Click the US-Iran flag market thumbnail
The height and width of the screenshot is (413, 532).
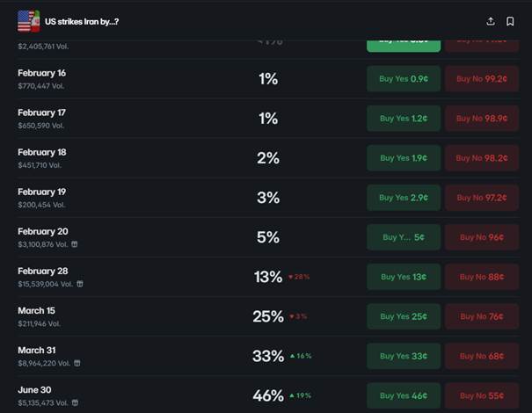click(28, 21)
